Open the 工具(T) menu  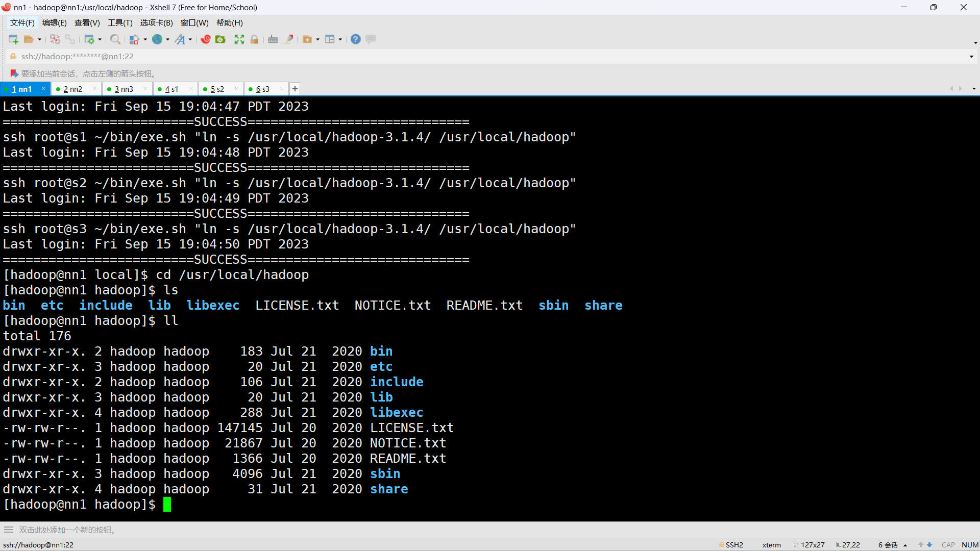click(x=120, y=23)
